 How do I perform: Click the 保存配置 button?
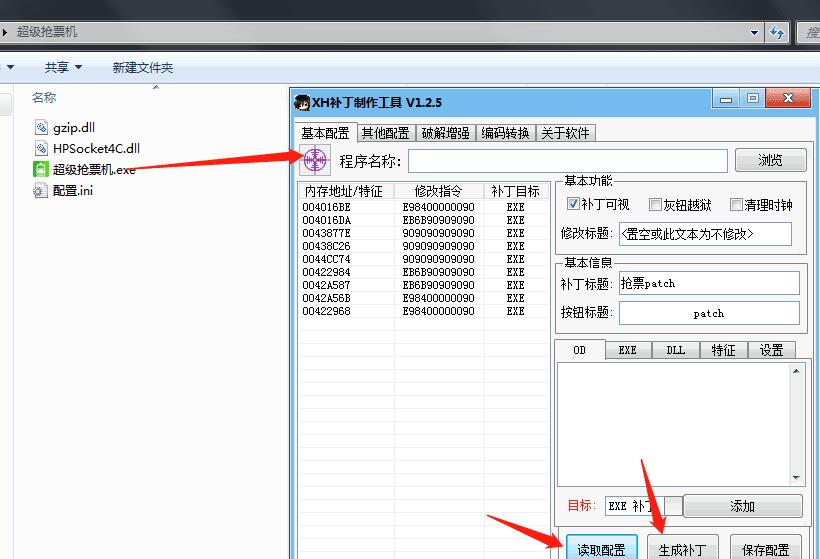[x=766, y=548]
